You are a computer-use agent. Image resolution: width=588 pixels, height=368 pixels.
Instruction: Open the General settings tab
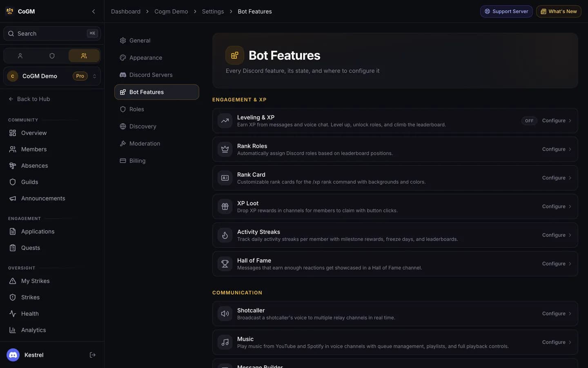click(x=157, y=40)
